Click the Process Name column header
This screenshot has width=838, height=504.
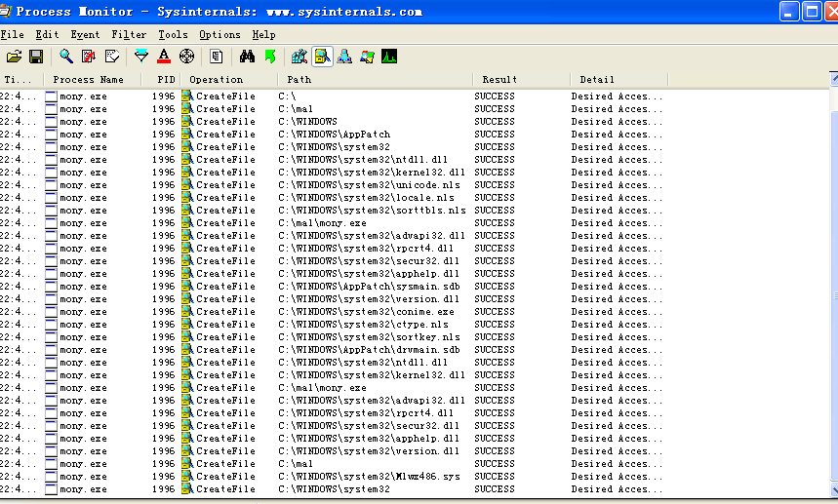(x=93, y=80)
